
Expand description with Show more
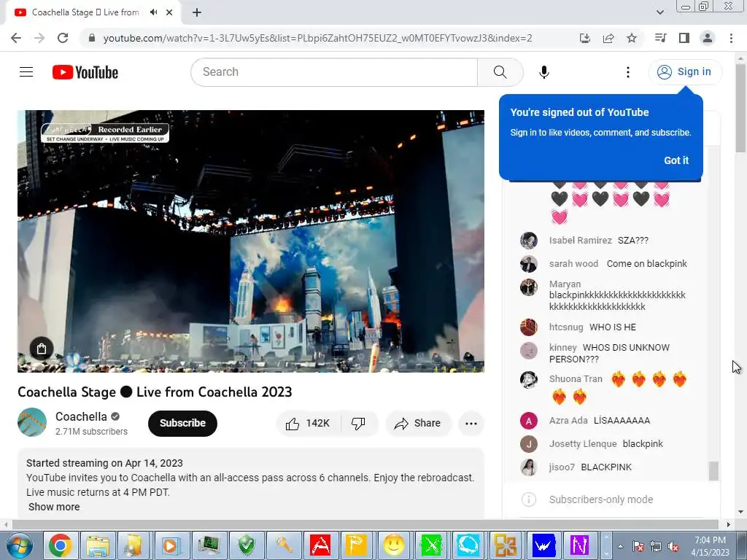54,507
